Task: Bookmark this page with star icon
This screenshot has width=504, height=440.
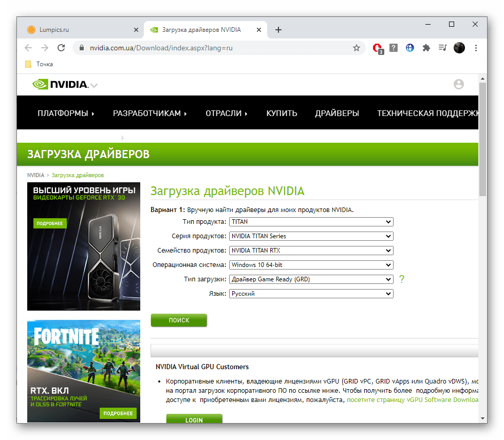Action: pyautogui.click(x=356, y=48)
